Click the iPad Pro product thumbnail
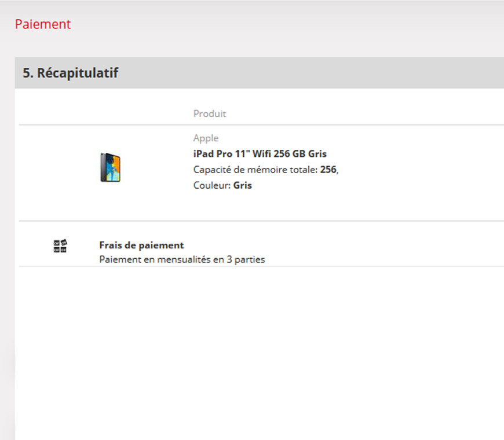This screenshot has width=504, height=440. (110, 167)
